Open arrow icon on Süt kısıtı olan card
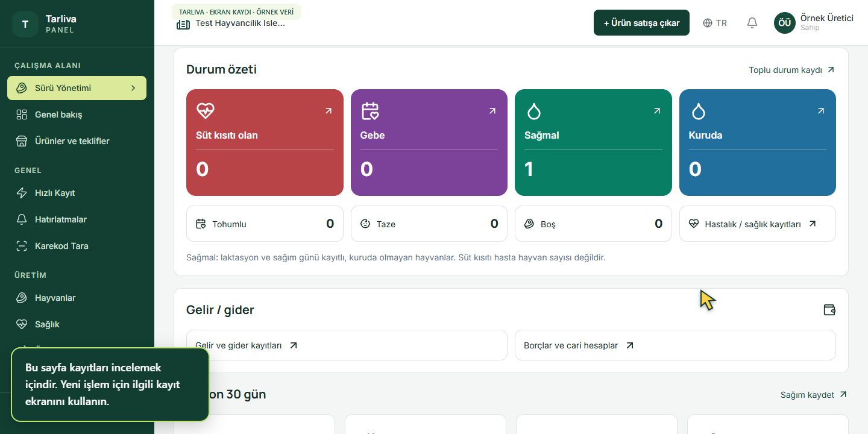The width and height of the screenshot is (868, 434). pyautogui.click(x=329, y=111)
